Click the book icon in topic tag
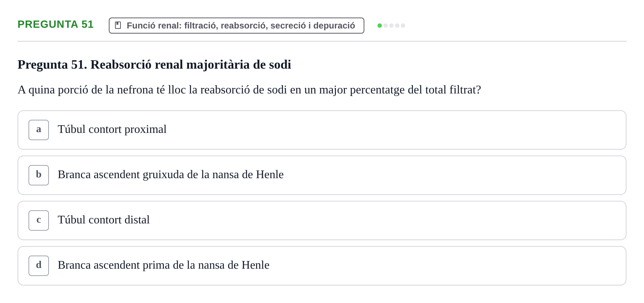Screen dimensions: 644x303 pos(118,25)
